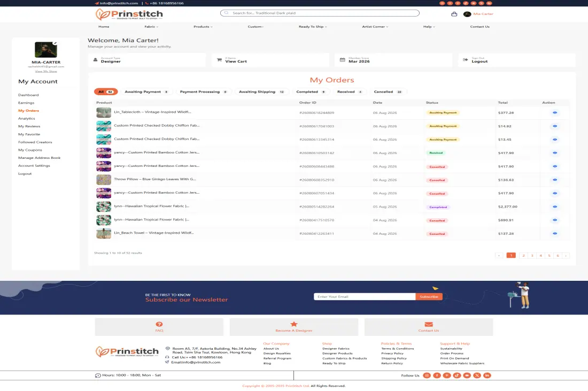View order #26080617041003 via eye icon

pyautogui.click(x=555, y=126)
